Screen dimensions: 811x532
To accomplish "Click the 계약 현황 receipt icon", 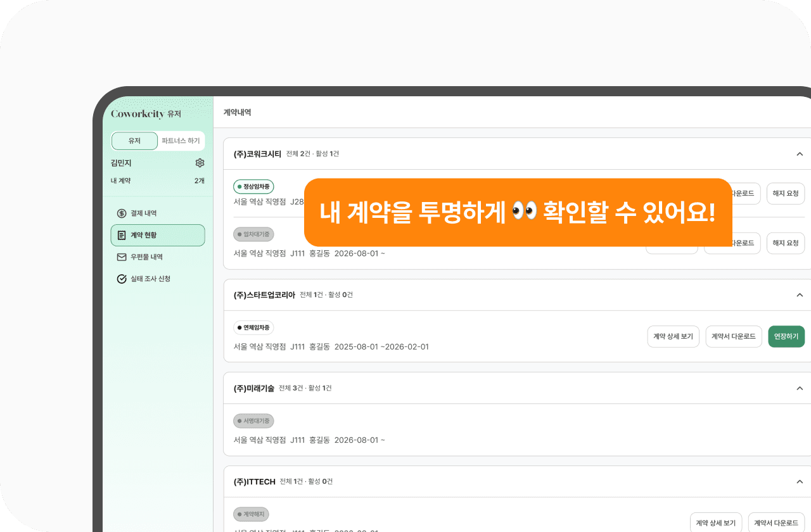I will [122, 235].
